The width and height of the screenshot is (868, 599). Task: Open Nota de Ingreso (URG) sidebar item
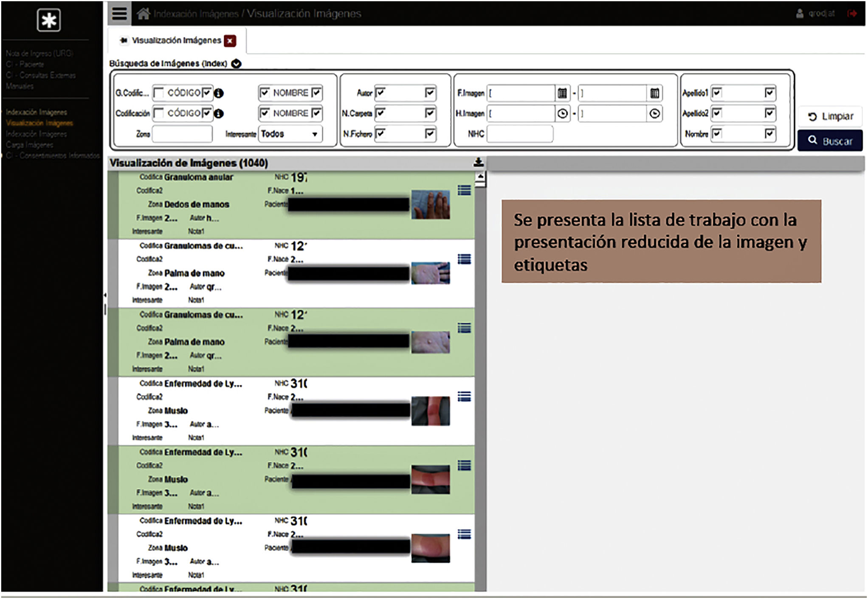coord(39,53)
